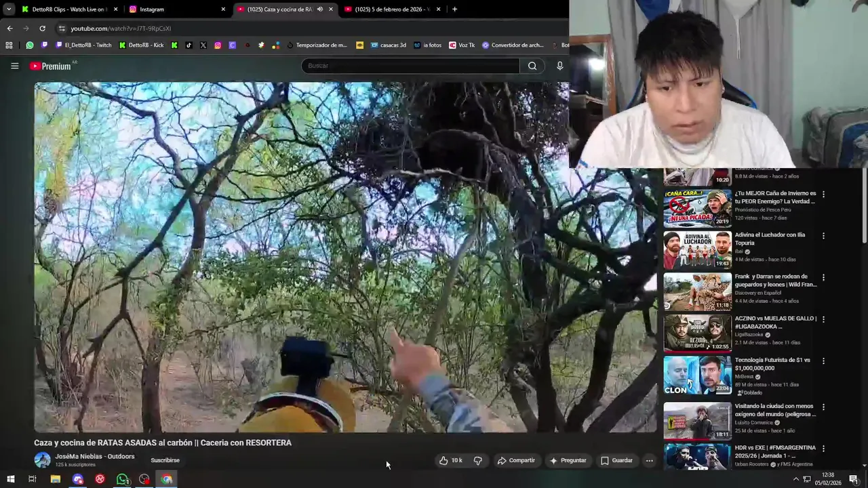Share the video with Compartir

(x=516, y=460)
